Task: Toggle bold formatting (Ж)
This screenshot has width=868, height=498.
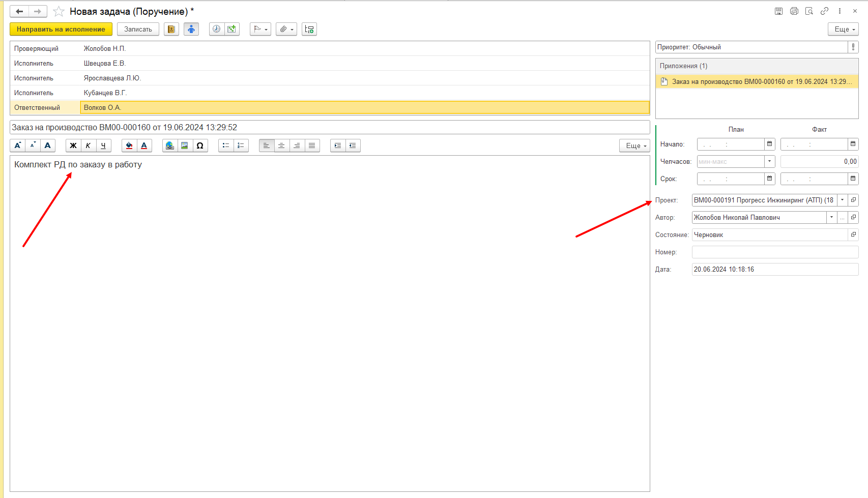Action: tap(73, 145)
